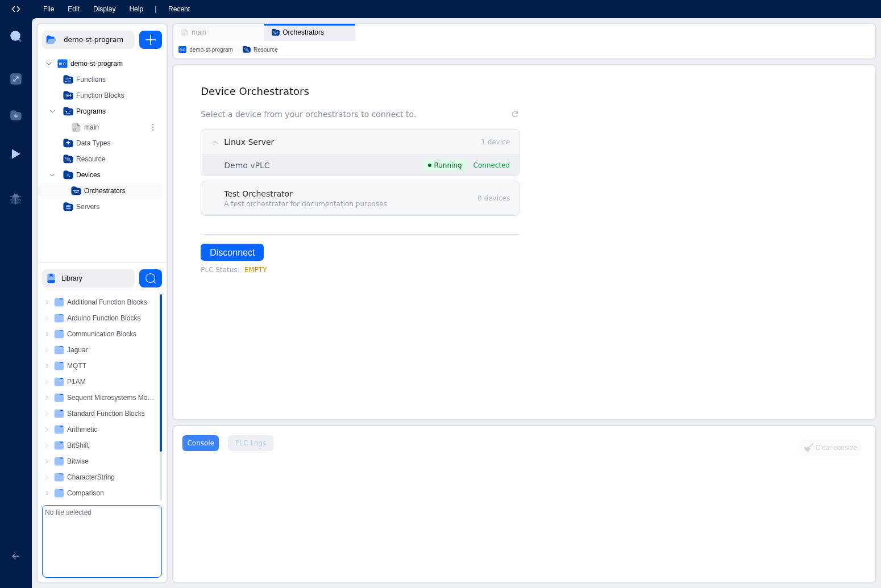Image resolution: width=881 pixels, height=588 pixels.
Task: Collapse the demo-st-program root node
Action: (x=49, y=64)
